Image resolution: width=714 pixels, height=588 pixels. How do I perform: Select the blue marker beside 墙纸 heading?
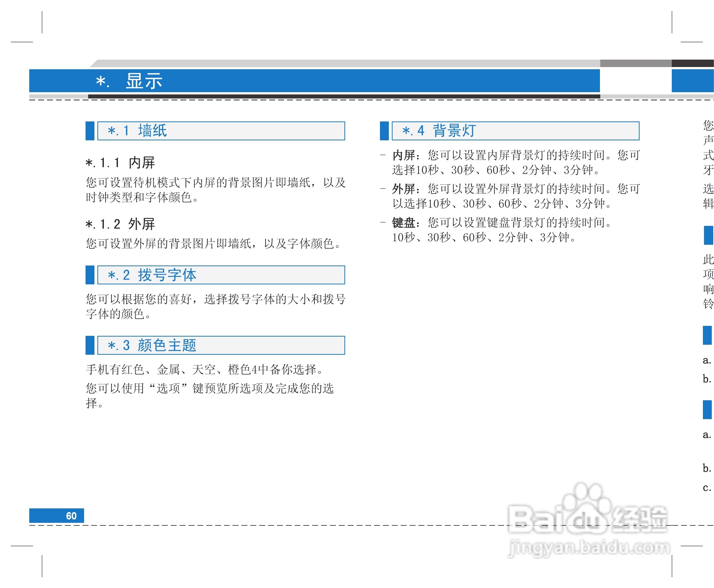point(90,130)
